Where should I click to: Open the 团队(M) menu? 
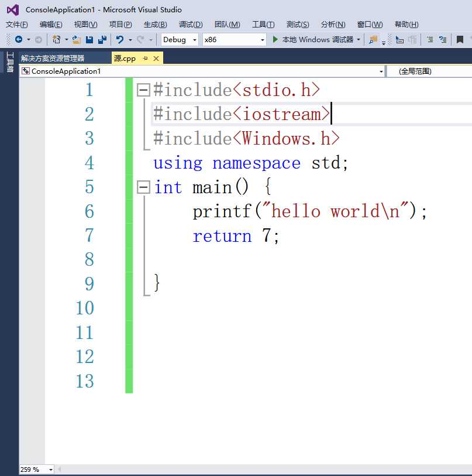pos(227,24)
